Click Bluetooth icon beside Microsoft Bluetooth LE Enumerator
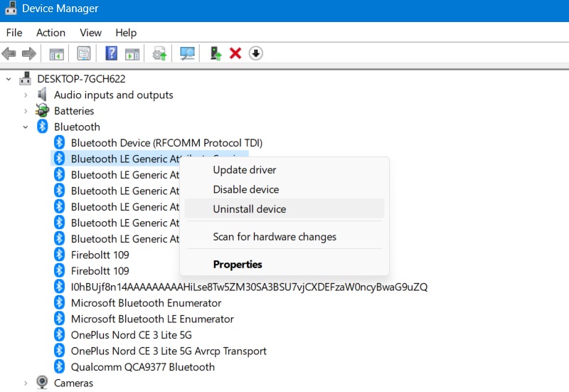 59,318
